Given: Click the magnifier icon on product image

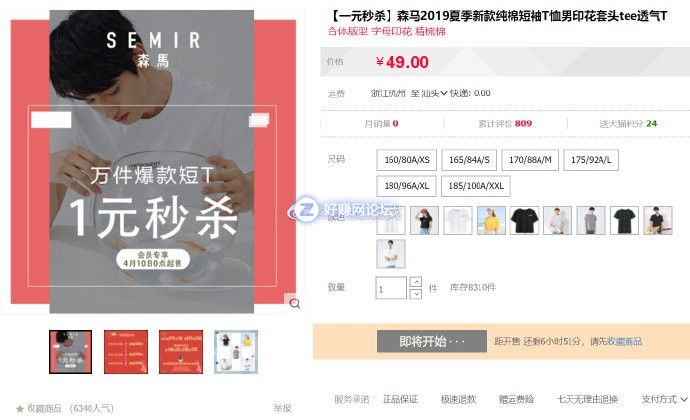Looking at the screenshot, I should (x=295, y=303).
